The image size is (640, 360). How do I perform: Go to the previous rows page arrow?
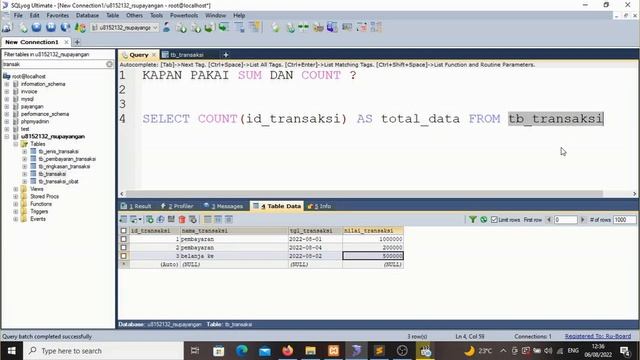coord(549,220)
